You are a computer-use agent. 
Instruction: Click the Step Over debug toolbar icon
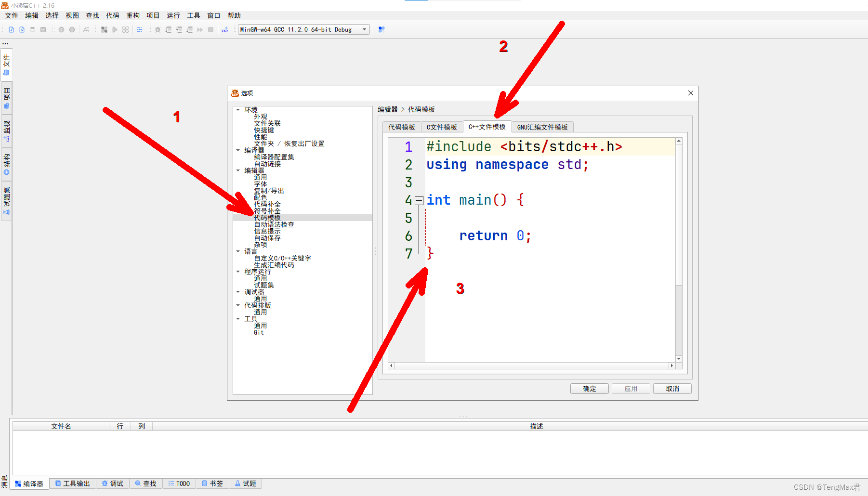pos(168,30)
